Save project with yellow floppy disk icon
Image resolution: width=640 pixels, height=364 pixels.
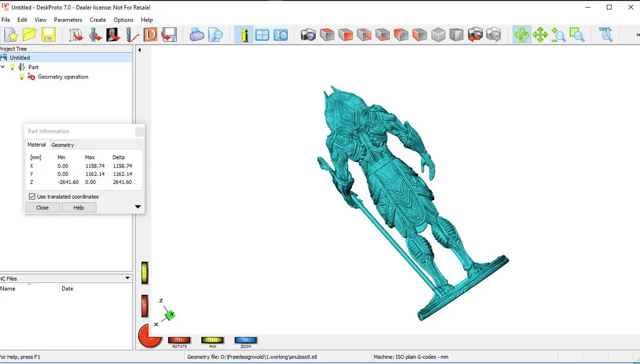tap(48, 35)
